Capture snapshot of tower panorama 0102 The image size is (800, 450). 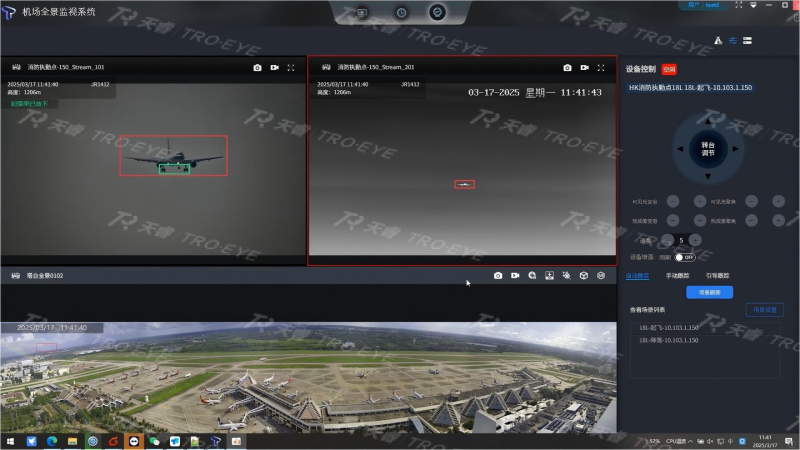pos(498,275)
